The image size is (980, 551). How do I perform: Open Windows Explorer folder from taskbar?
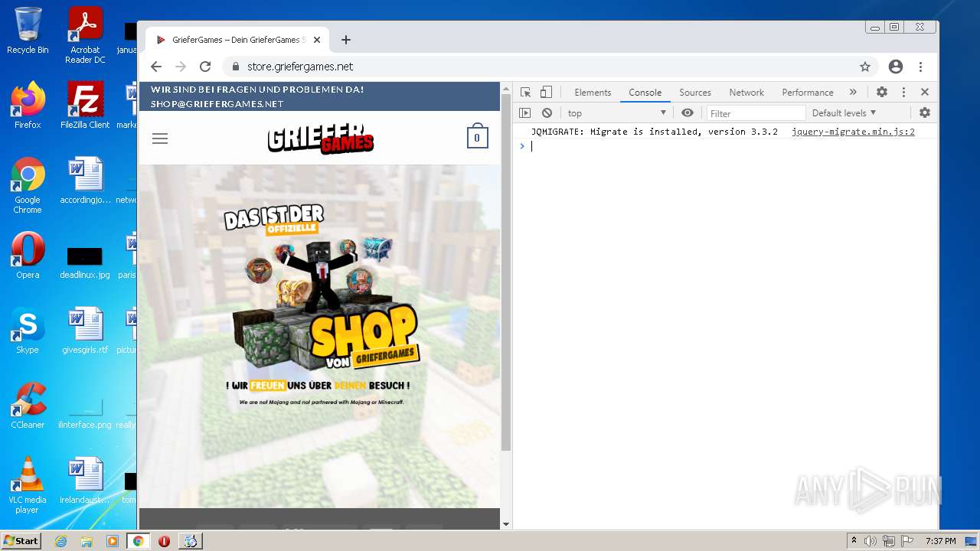pyautogui.click(x=87, y=541)
